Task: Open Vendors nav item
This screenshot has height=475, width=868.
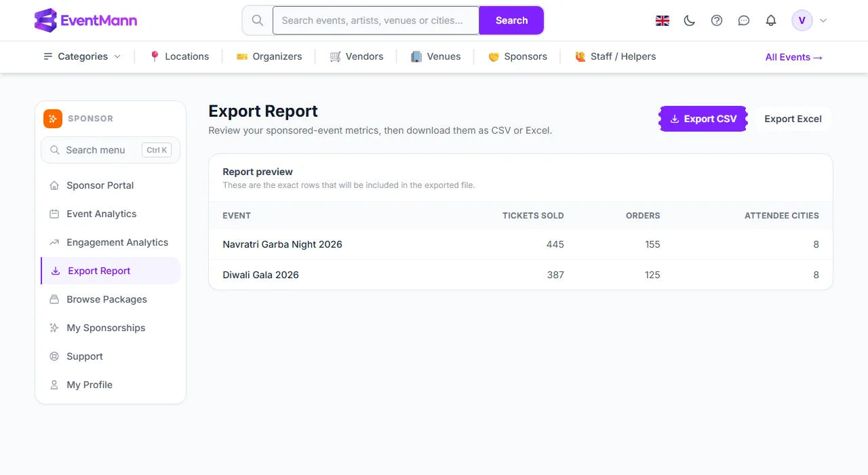Action: pos(357,56)
